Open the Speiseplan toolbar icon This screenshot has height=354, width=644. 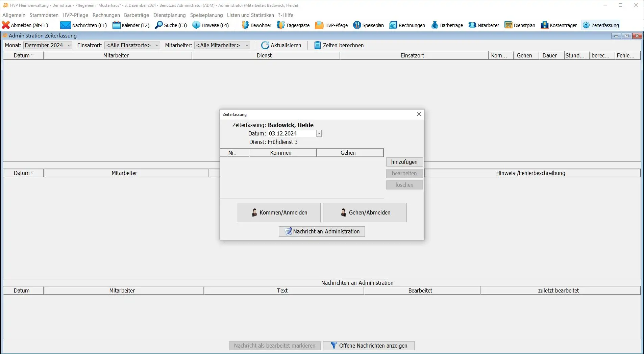coord(357,25)
